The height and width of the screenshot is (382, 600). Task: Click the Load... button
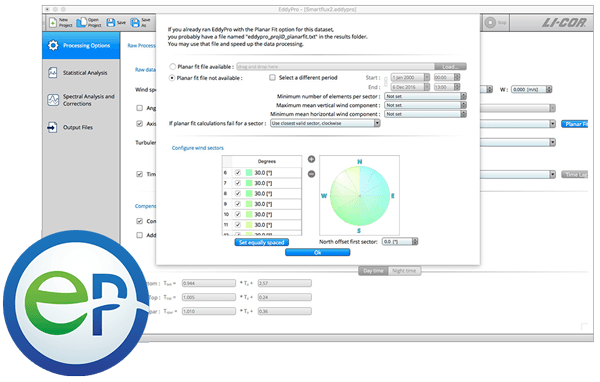coord(450,67)
